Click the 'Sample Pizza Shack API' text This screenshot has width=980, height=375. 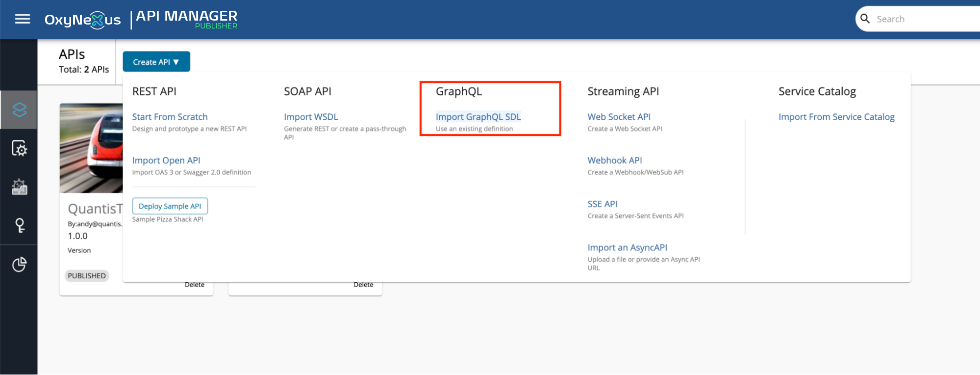pos(168,219)
